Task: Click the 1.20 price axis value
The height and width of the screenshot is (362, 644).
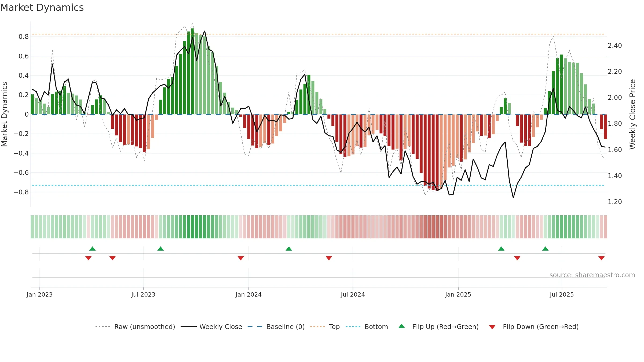Action: click(615, 202)
